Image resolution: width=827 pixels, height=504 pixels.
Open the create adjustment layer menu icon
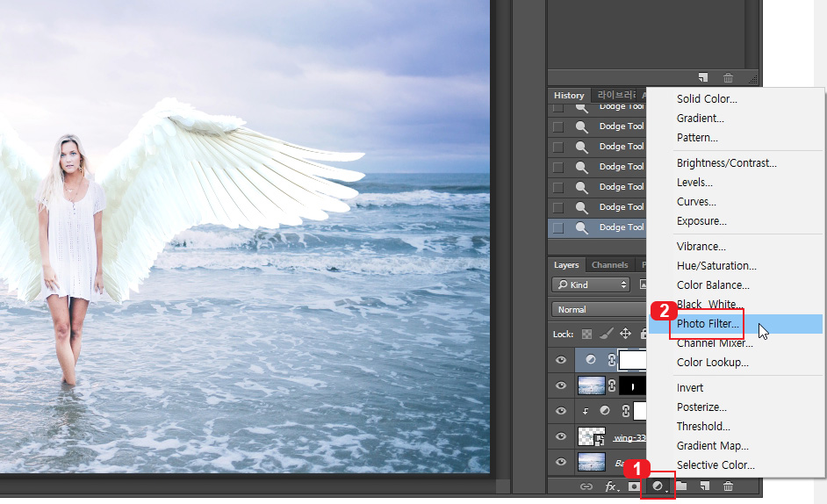tap(658, 486)
